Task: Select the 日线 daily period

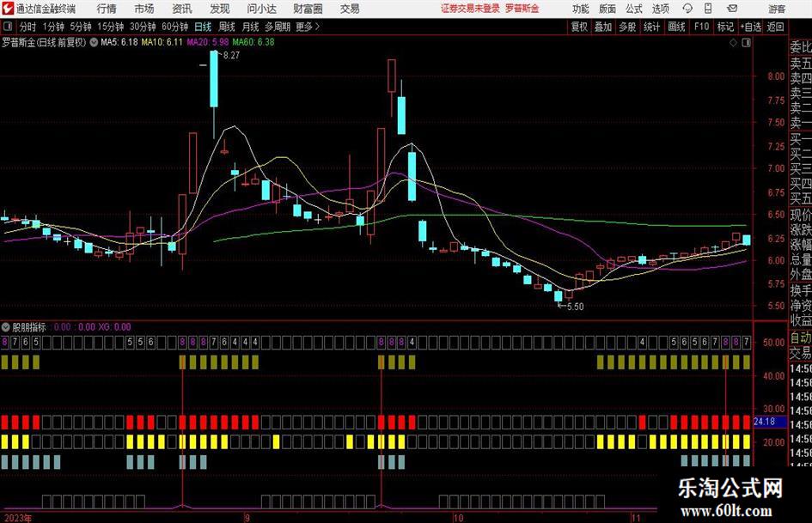Action: point(203,27)
